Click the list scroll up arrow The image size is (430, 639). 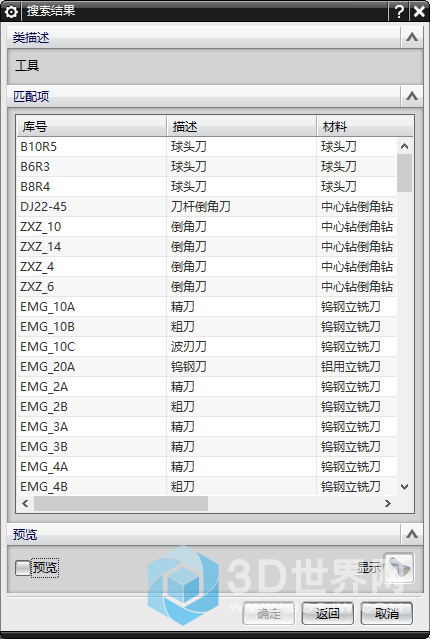tap(404, 146)
